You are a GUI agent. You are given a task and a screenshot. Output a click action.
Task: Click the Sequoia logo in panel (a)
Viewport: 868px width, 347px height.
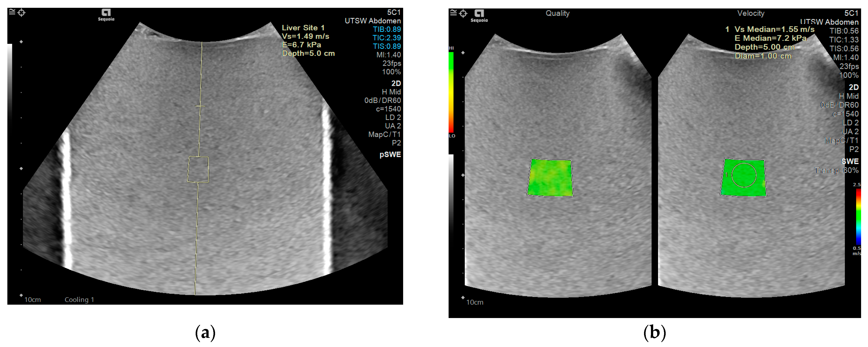(x=106, y=15)
